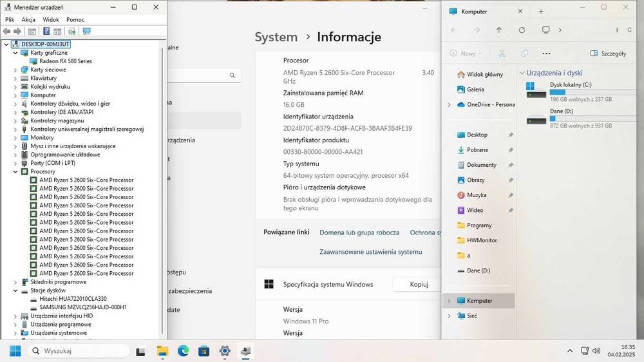Screen dimensions: 644x362
Task: Click the Settings search box
Action: (204, 75)
